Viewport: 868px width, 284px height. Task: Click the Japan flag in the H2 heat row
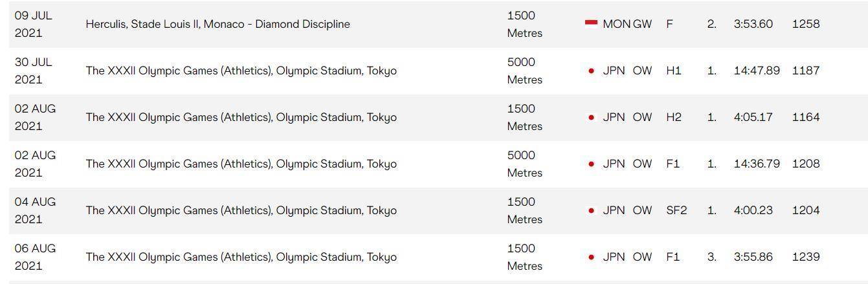click(x=591, y=118)
